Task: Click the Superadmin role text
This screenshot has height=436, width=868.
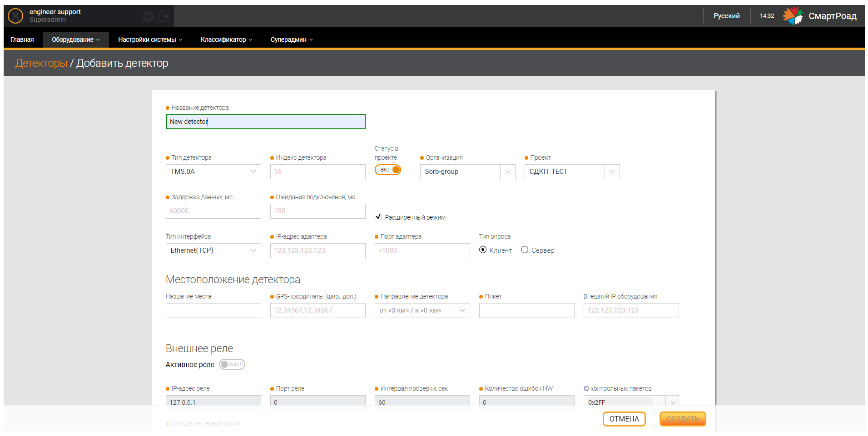Action: pyautogui.click(x=48, y=20)
